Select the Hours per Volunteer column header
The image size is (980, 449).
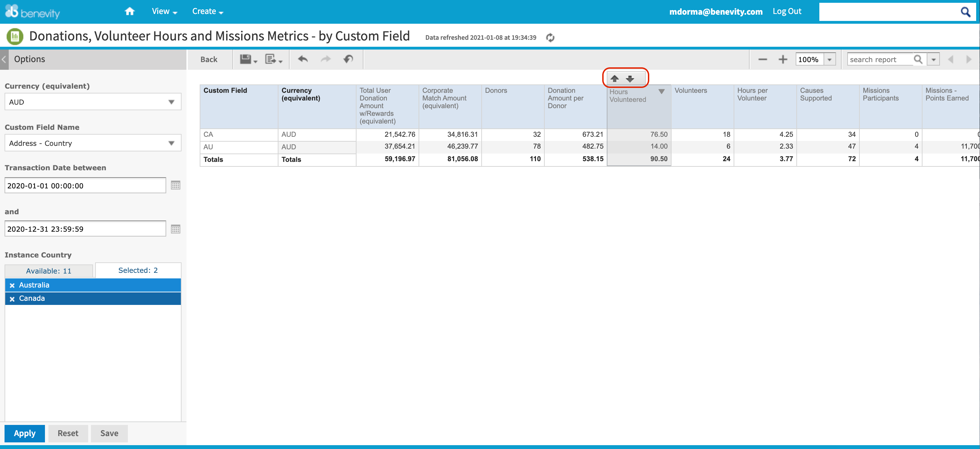click(765, 107)
